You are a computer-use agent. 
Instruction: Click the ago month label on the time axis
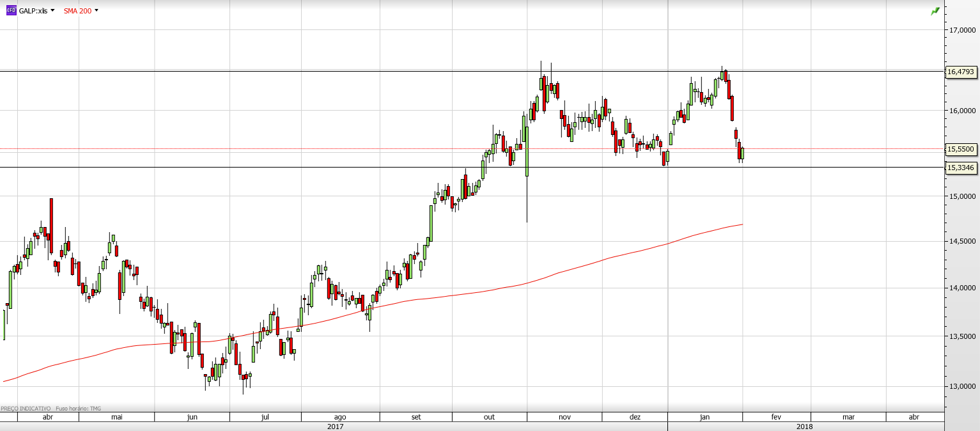340,417
